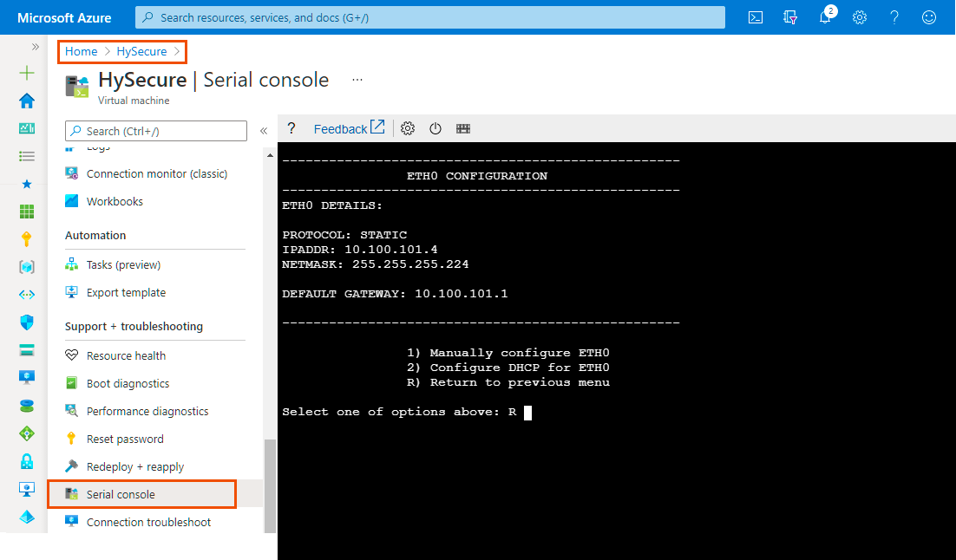The width and height of the screenshot is (956, 560).
Task: Open All services list icon
Action: [27, 157]
